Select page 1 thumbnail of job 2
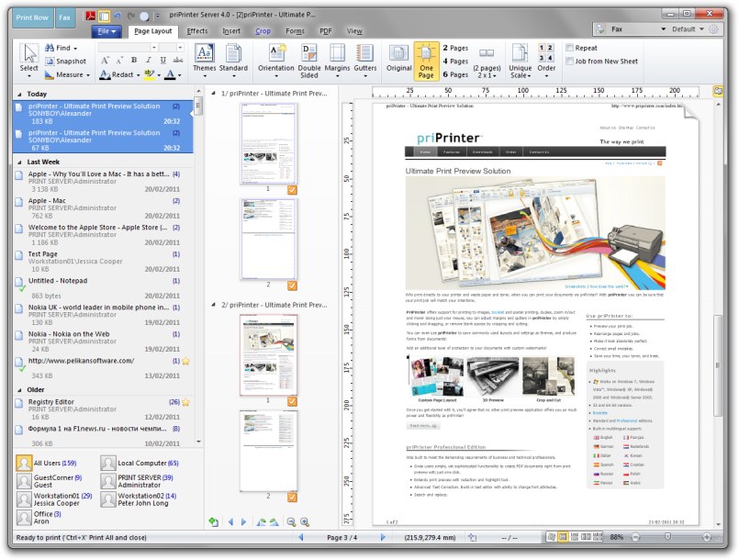The image size is (739, 560). [x=268, y=354]
